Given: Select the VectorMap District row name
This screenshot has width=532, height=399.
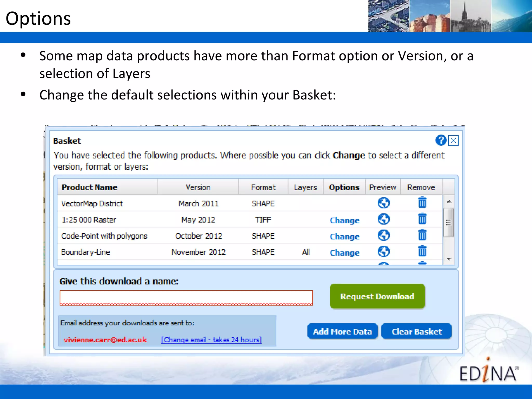Looking at the screenshot, I should click(92, 203).
